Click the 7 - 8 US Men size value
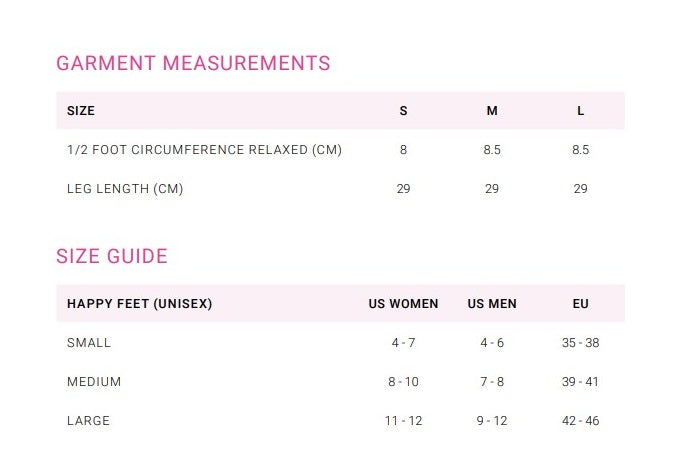The width and height of the screenshot is (683, 473). tap(492, 382)
